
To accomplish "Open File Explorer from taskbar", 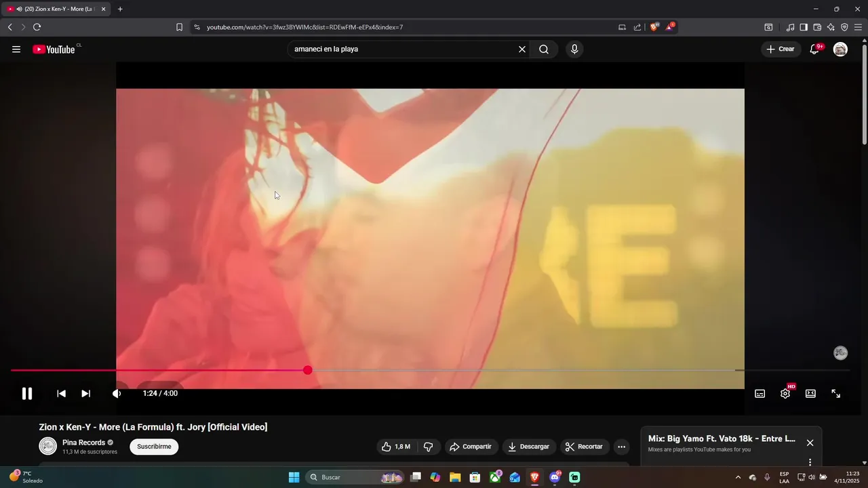I will [455, 477].
